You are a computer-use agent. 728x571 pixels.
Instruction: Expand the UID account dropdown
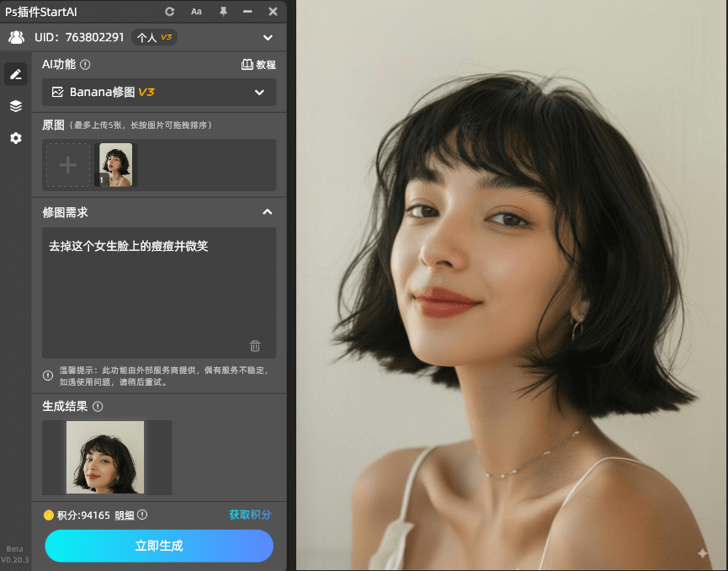coord(268,37)
